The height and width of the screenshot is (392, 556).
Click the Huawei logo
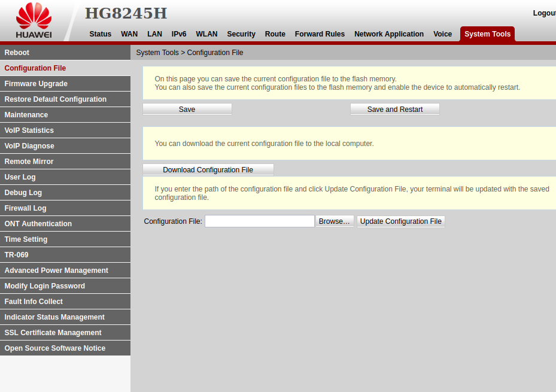[34, 20]
